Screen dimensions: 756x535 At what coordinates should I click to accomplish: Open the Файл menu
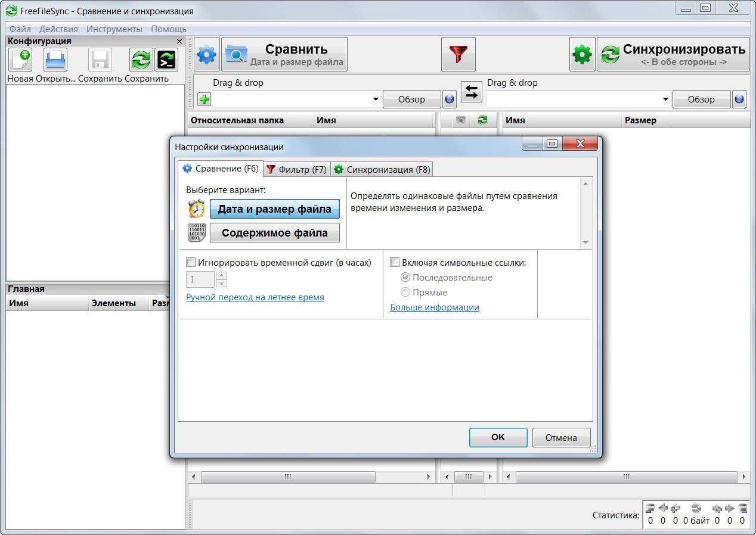[x=20, y=29]
